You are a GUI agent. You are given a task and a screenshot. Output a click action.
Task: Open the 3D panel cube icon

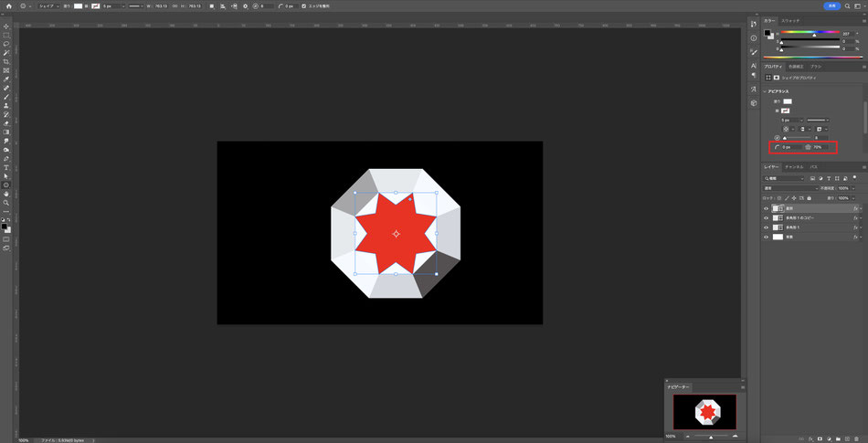pyautogui.click(x=754, y=103)
